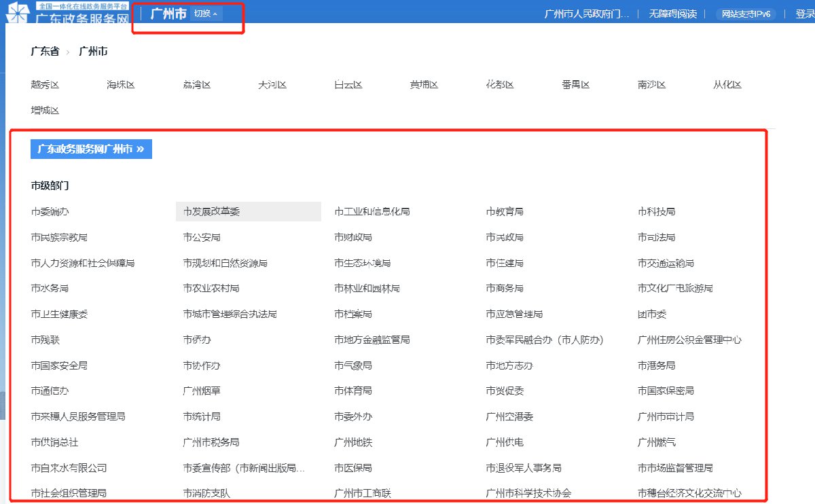
Task: Click 登录 in the top bar
Action: 804,14
